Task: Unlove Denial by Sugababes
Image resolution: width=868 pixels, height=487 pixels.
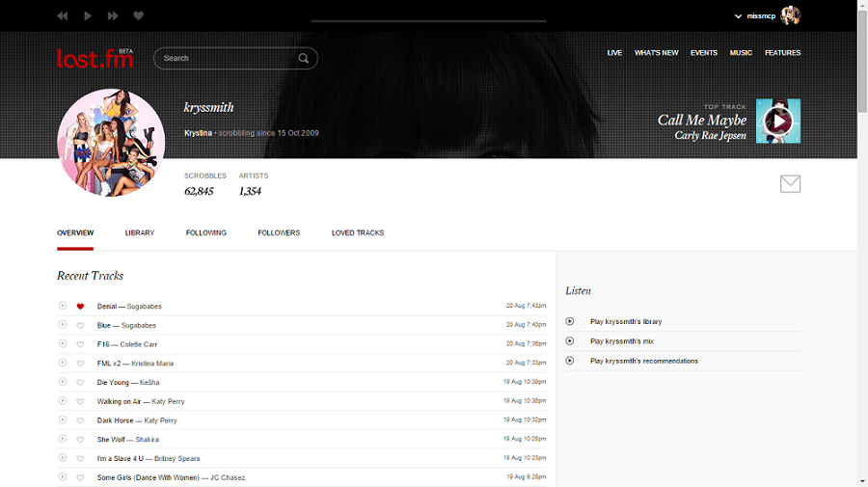Action: tap(80, 306)
